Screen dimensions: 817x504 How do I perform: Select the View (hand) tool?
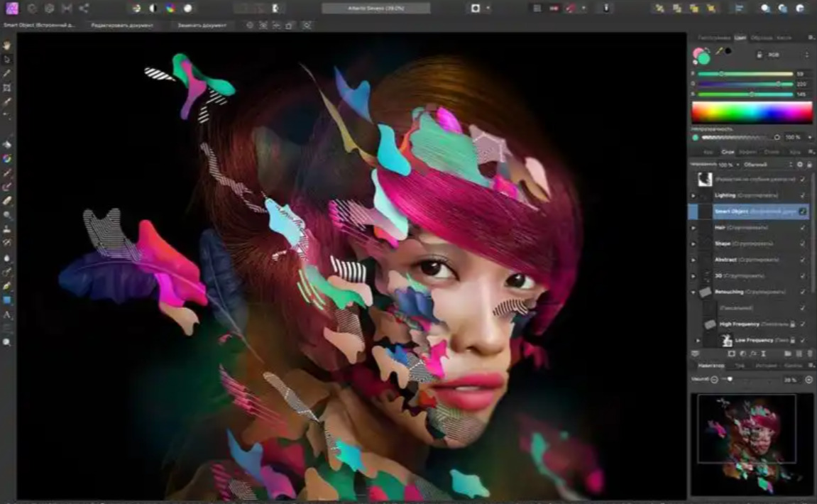(x=7, y=45)
